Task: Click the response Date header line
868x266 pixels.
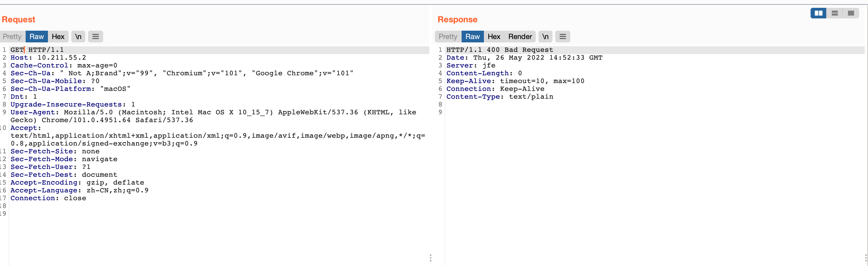Action: (x=524, y=58)
